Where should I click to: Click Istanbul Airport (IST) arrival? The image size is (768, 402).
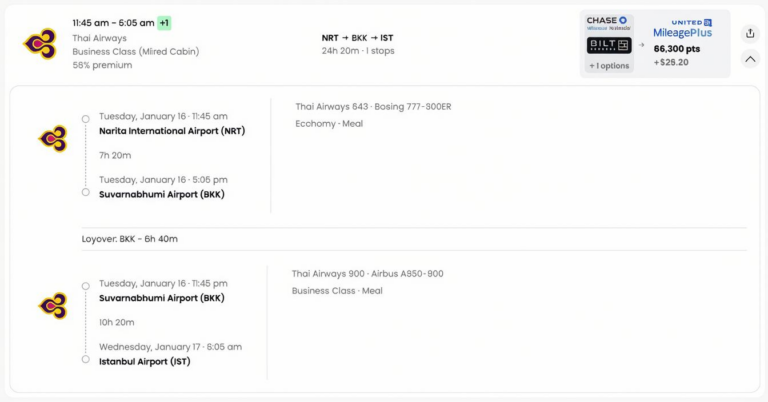point(144,361)
